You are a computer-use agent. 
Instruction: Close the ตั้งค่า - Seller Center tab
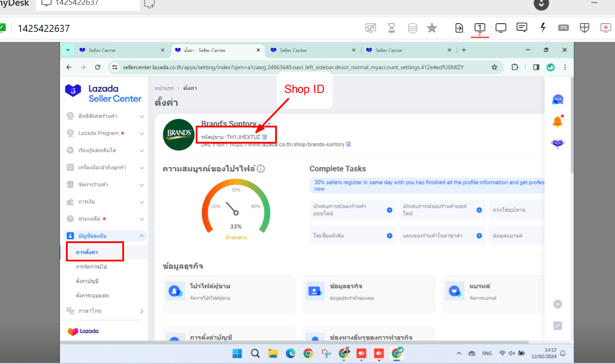(258, 50)
